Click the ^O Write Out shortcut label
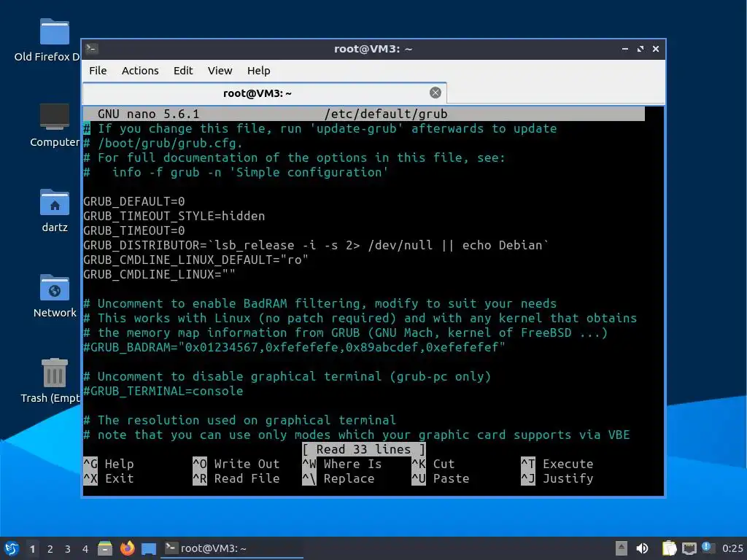 click(236, 464)
